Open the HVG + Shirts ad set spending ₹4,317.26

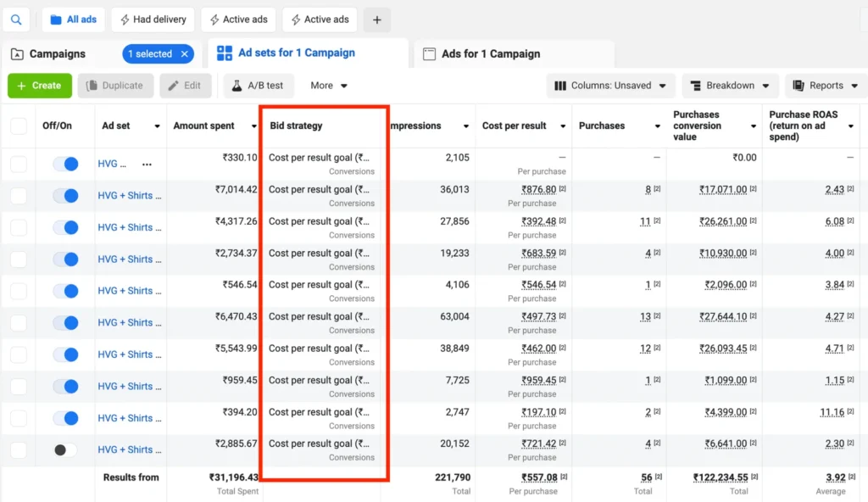(129, 227)
